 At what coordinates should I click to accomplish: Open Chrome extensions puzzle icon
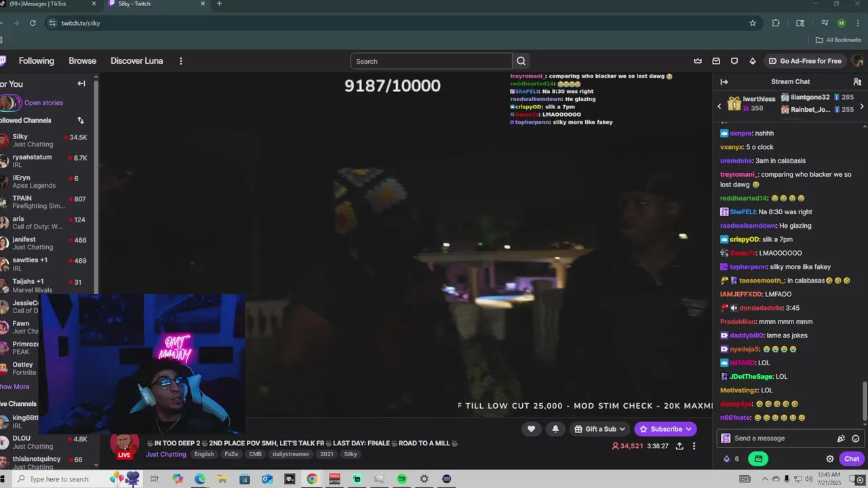point(776,23)
